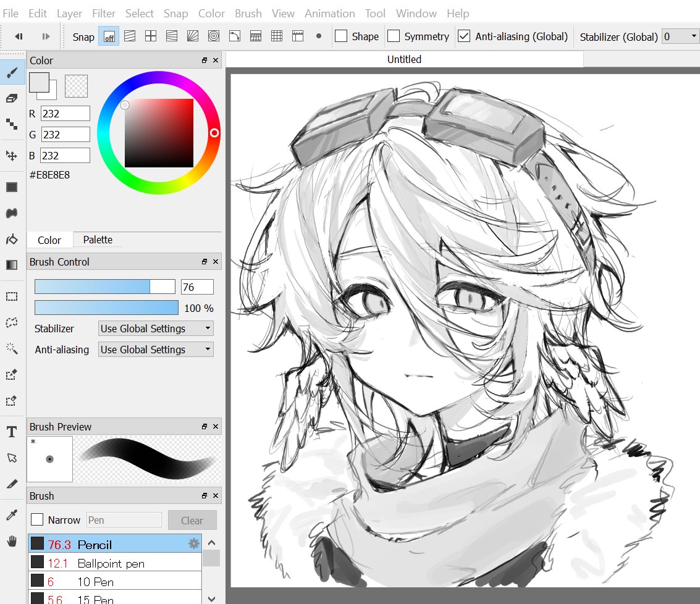Open Stabilizer Use Global Settings dropdown
The width and height of the screenshot is (700, 604).
(156, 329)
